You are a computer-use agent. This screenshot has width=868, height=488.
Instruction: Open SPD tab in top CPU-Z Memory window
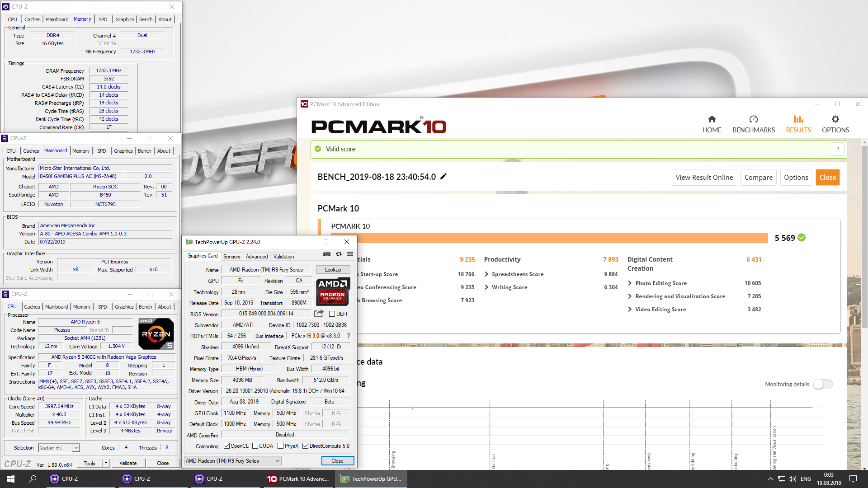pos(103,19)
